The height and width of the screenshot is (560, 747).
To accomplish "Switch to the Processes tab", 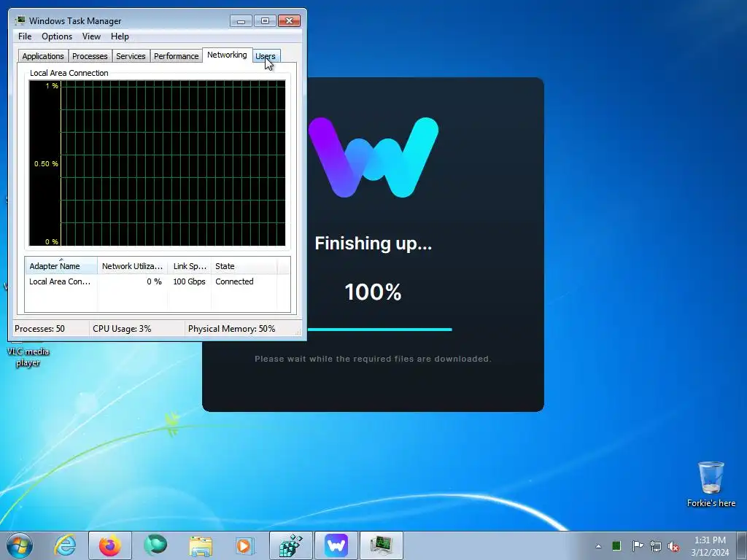I will point(90,56).
